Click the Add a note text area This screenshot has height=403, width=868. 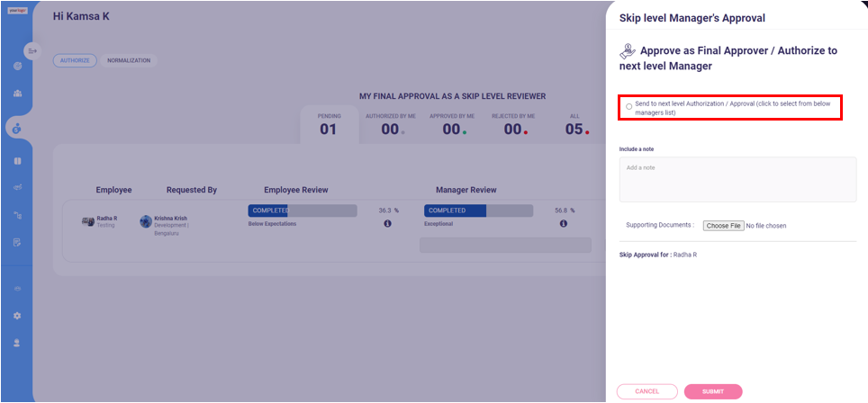pyautogui.click(x=738, y=180)
